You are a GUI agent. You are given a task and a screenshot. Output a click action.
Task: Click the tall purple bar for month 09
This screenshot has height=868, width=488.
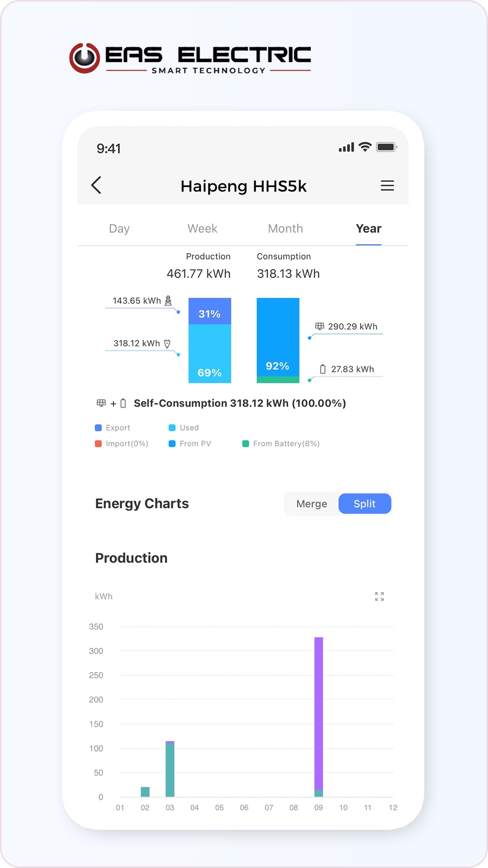point(319,713)
